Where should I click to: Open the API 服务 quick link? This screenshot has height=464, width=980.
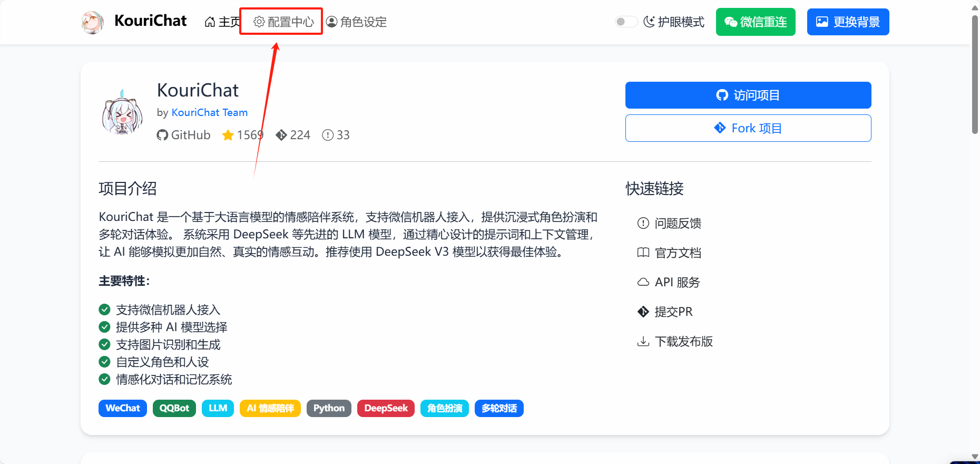click(x=669, y=283)
